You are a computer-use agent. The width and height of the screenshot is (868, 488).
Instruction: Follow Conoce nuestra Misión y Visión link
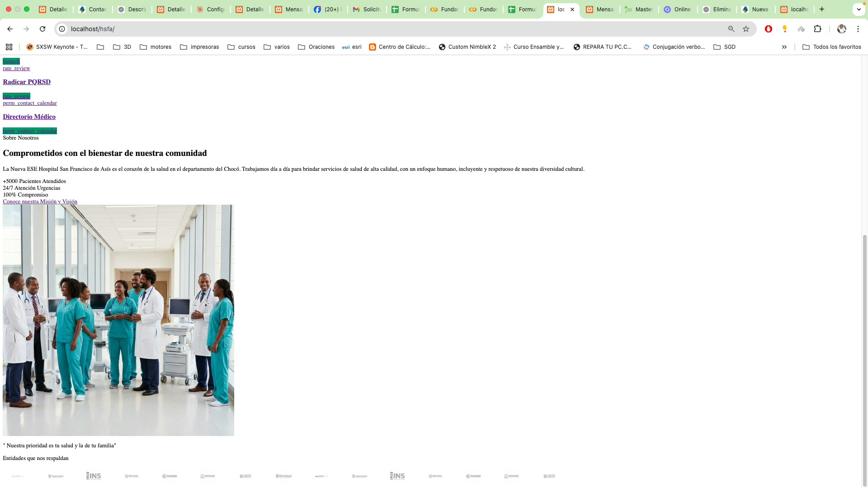pos(40,202)
